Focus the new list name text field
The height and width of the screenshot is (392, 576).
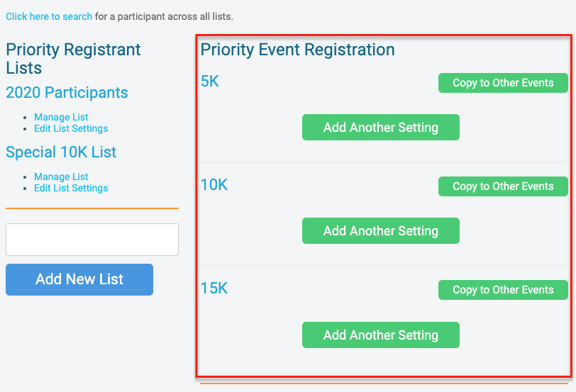pos(92,240)
